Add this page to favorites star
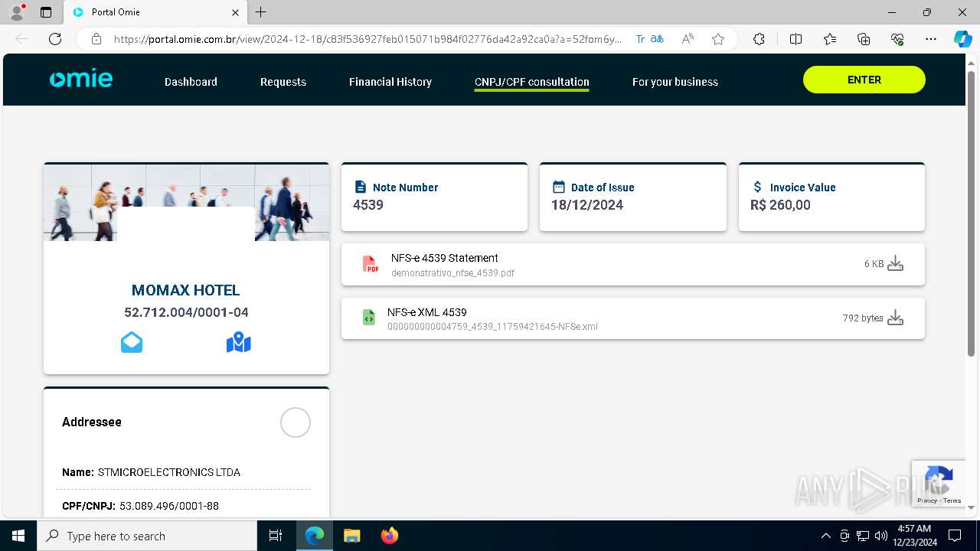The height and width of the screenshot is (551, 980). tap(717, 39)
